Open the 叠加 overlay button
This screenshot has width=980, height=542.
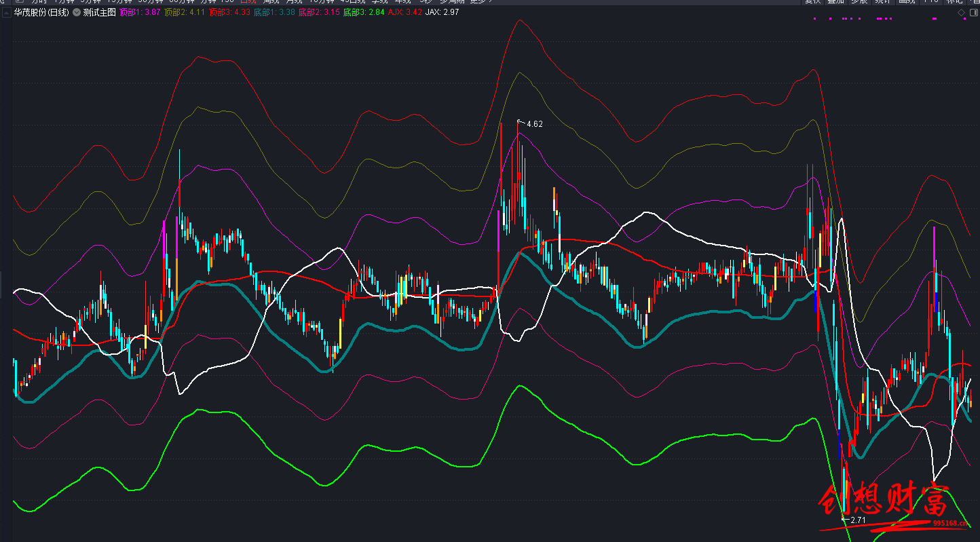point(835,2)
